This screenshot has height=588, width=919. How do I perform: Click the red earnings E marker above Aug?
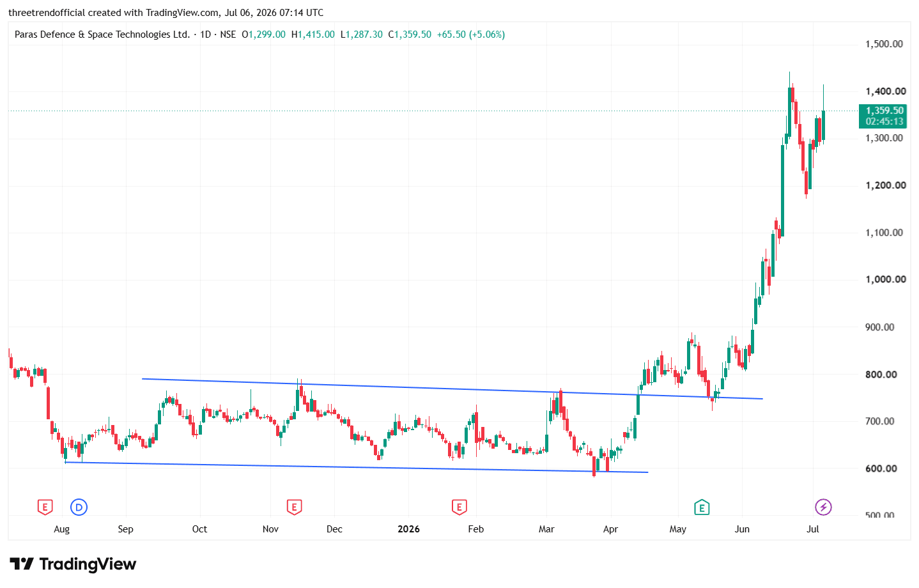45,507
